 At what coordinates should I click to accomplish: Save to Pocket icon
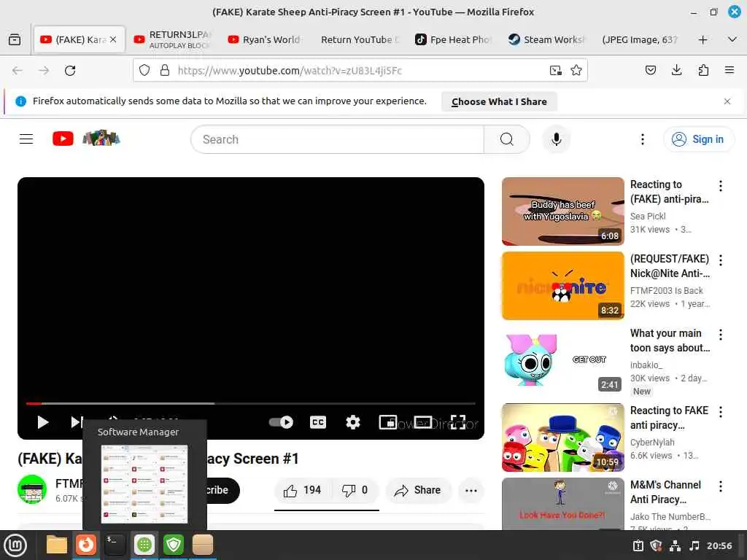click(x=650, y=71)
